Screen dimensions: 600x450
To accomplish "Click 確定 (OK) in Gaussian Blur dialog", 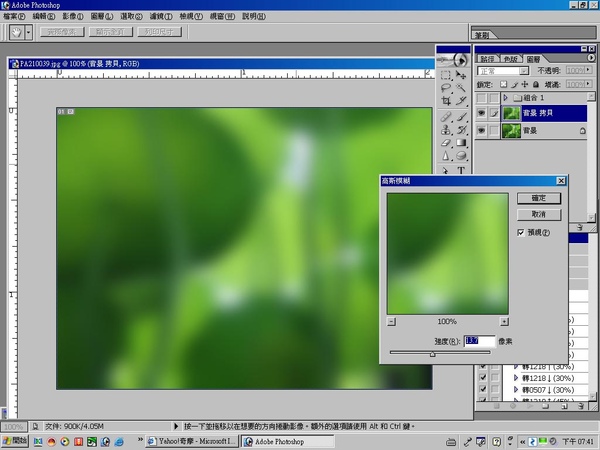I will (539, 198).
